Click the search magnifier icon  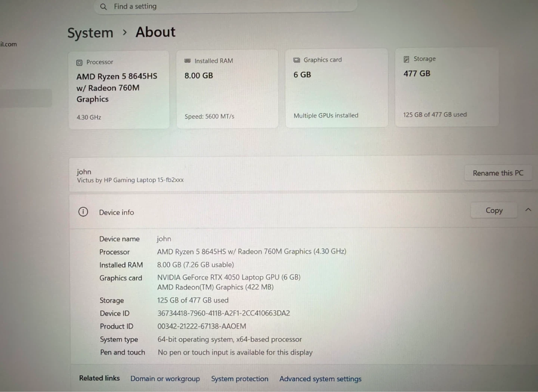(103, 7)
